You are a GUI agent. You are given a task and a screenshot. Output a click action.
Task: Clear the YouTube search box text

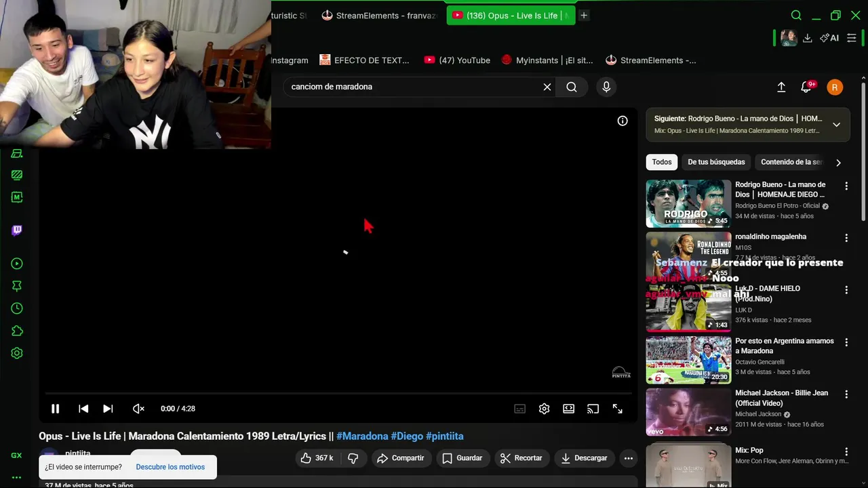[547, 87]
